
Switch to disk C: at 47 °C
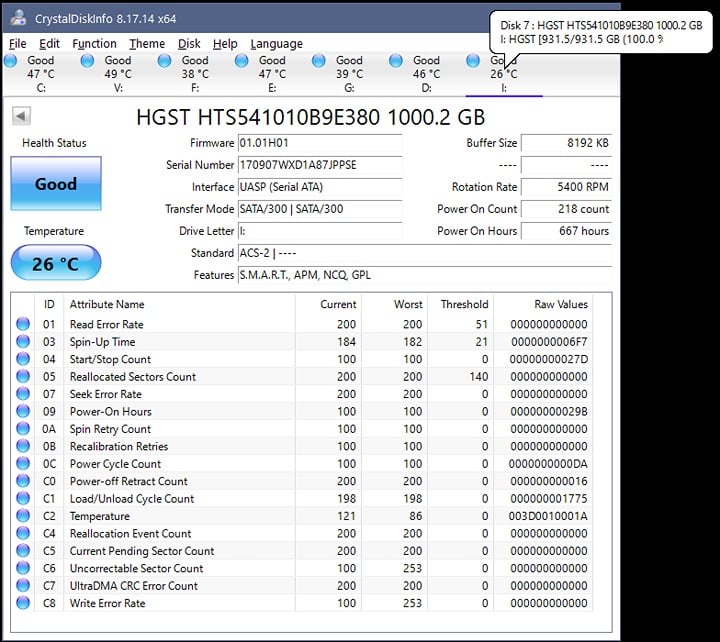[x=41, y=73]
